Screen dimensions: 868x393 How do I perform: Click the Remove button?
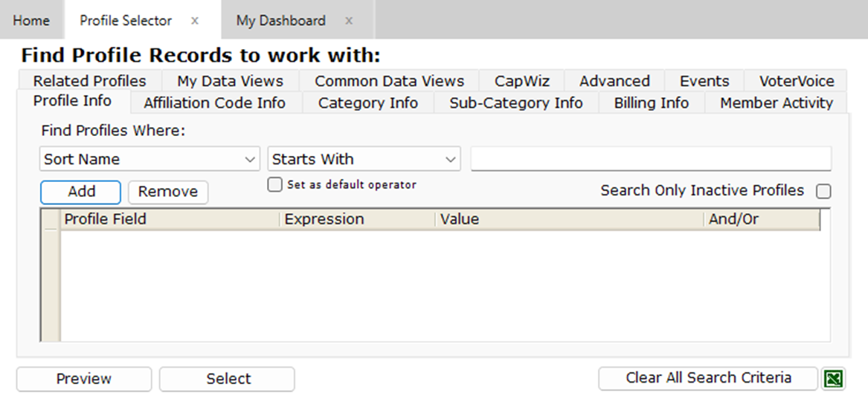[x=168, y=192]
